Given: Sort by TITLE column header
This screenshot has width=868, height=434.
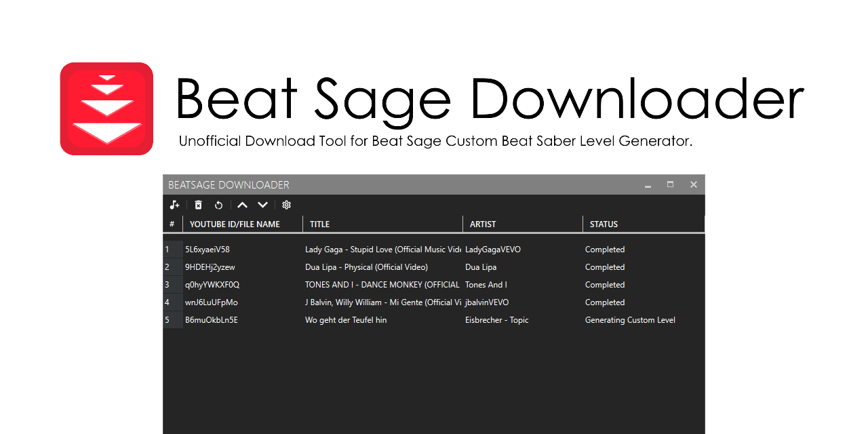Looking at the screenshot, I should pyautogui.click(x=319, y=224).
